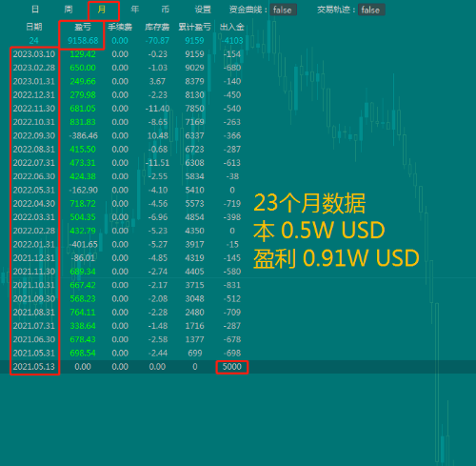
Task: Select the 2021.06.30 date row
Action: [x=34, y=339]
